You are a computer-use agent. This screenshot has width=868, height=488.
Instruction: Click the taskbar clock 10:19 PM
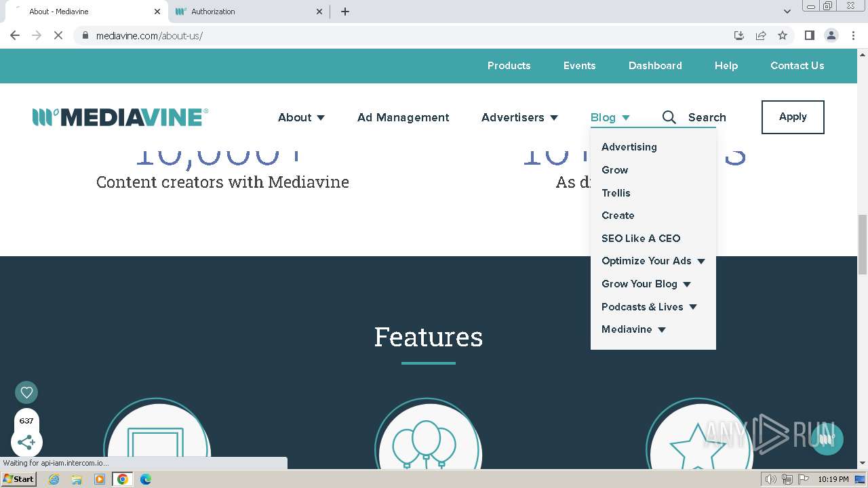click(833, 479)
